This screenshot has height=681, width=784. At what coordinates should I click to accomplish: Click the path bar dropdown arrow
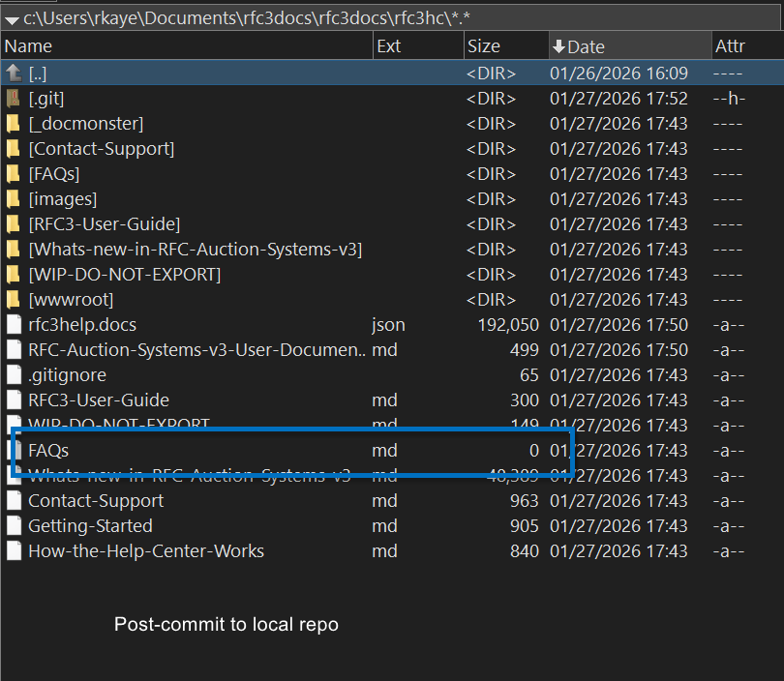(11, 17)
